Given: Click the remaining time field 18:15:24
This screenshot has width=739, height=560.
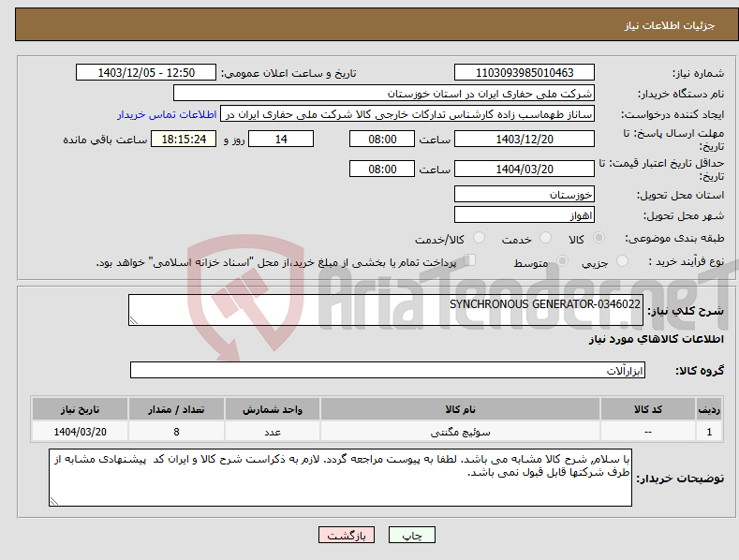Looking at the screenshot, I should click(x=184, y=139).
